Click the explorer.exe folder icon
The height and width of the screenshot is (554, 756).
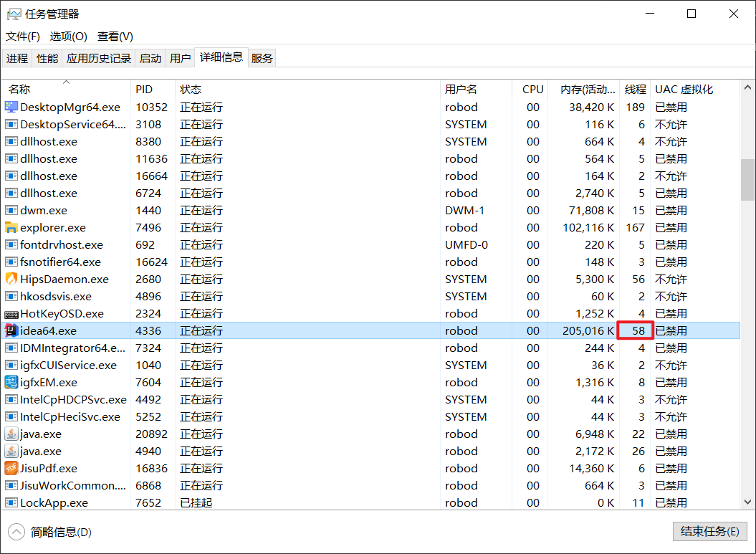pos(11,228)
